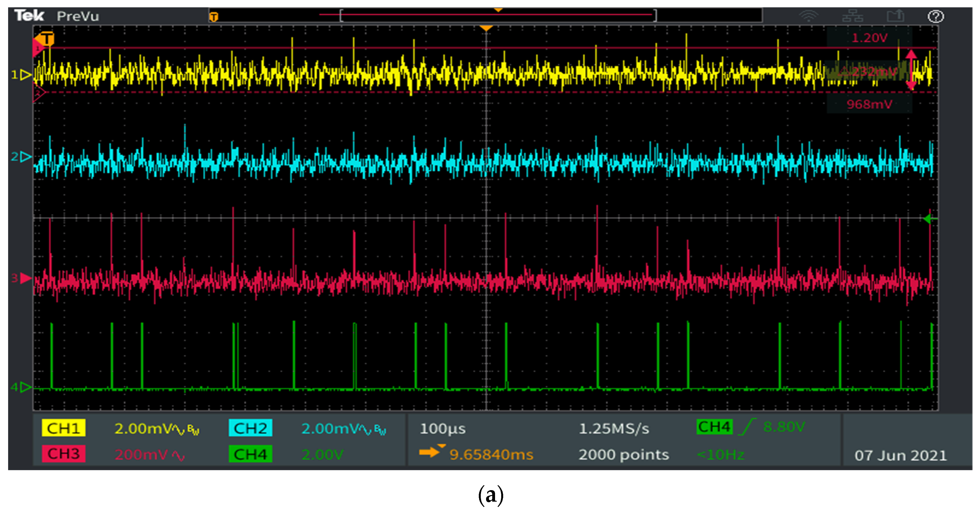Open the cyan CH2 badge
Viewport: 980px width, 519px height.
click(x=250, y=428)
